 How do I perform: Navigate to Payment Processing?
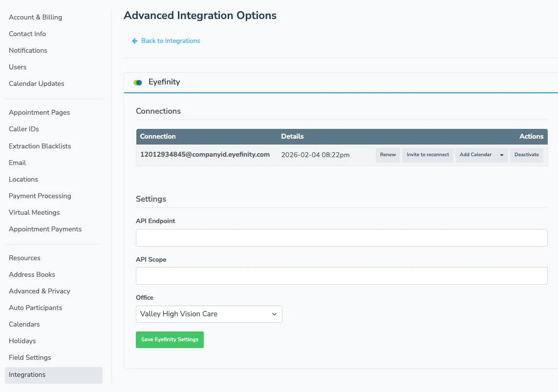point(40,196)
